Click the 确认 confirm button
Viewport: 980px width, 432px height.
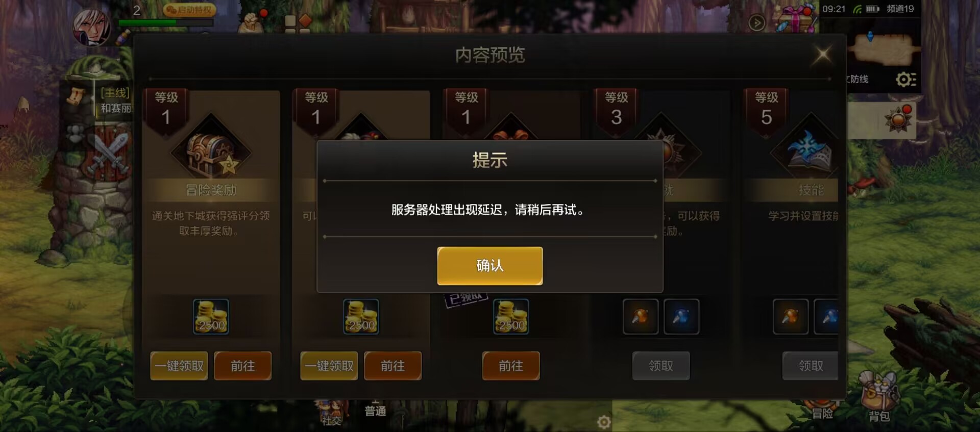pyautogui.click(x=489, y=266)
